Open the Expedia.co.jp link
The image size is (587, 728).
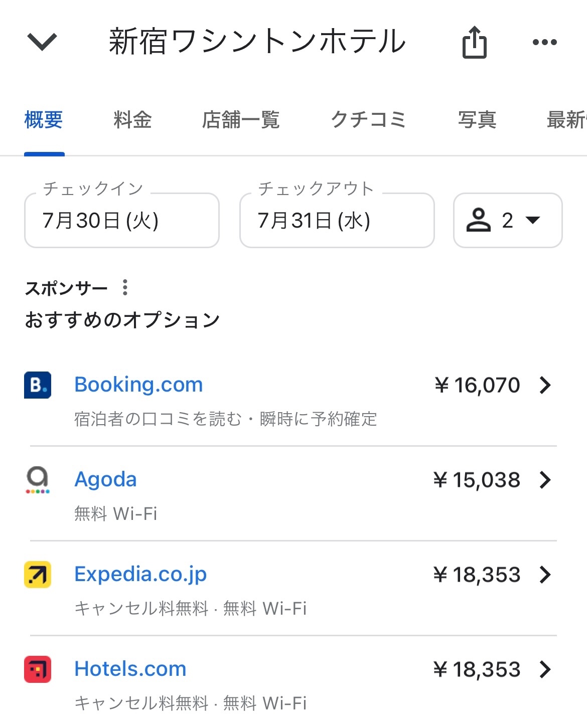140,575
